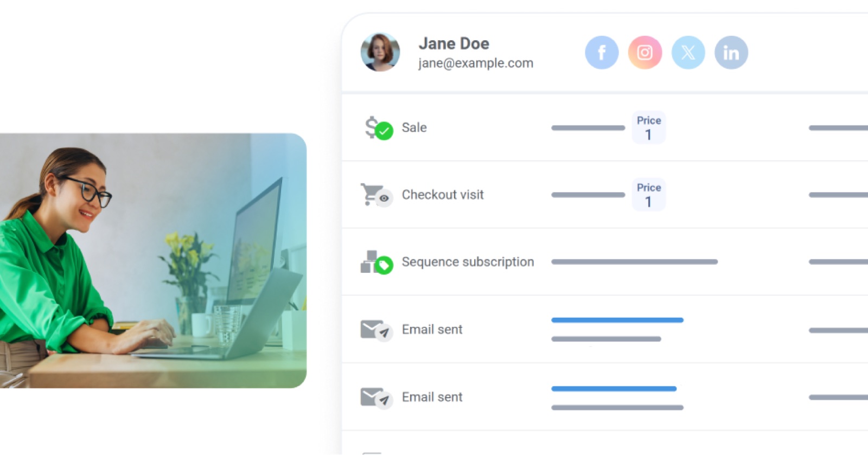Open Jane Doe's Facebook profile icon
The height and width of the screenshot is (455, 868).
tap(602, 53)
